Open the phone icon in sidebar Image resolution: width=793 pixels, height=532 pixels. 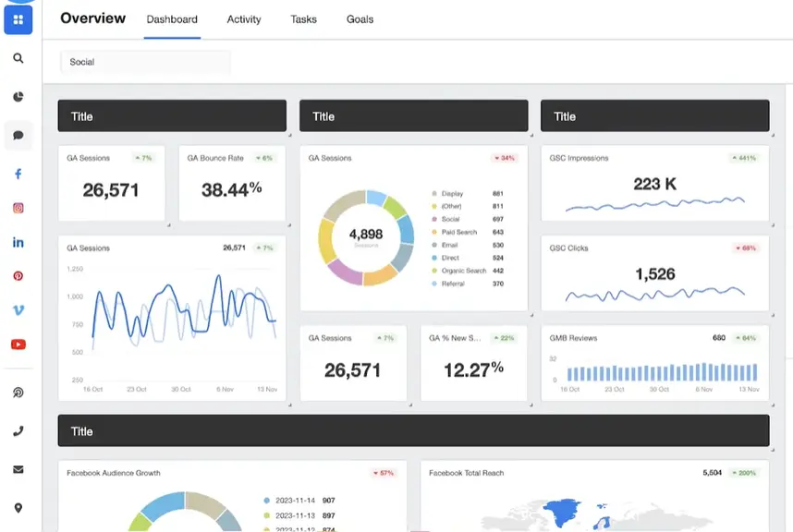pos(18,431)
